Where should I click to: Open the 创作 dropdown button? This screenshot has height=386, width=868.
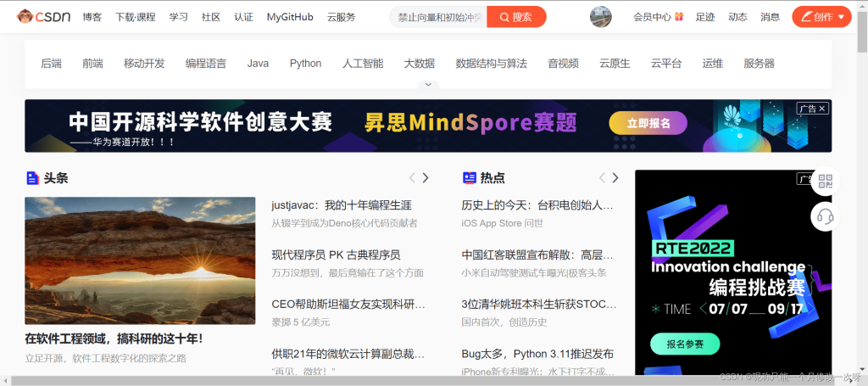(x=821, y=17)
